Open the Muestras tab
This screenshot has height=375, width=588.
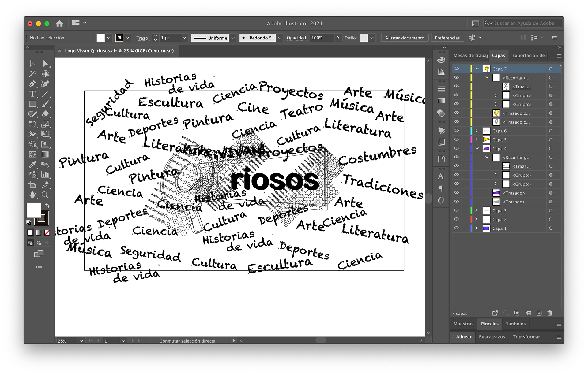463,324
